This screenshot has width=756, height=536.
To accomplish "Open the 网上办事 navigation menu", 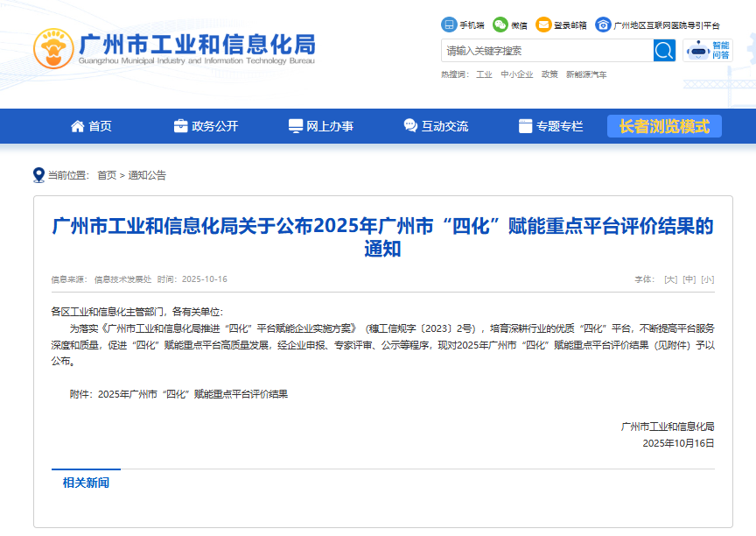I will (x=320, y=125).
